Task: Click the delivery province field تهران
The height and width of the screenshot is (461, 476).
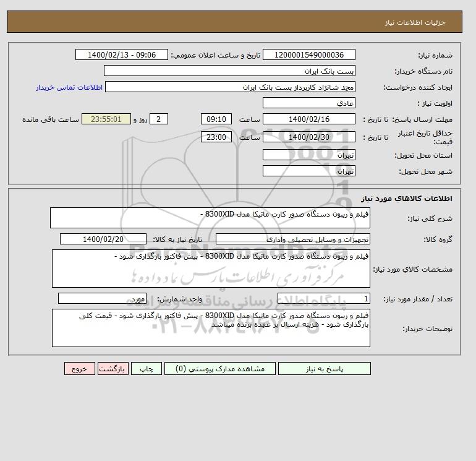Action: 308,155
